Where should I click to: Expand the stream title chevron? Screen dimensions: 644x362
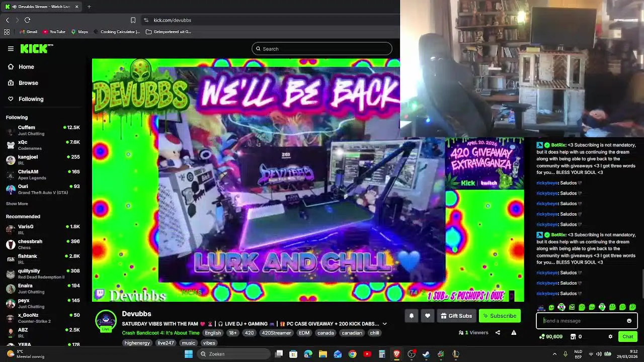[384, 324]
